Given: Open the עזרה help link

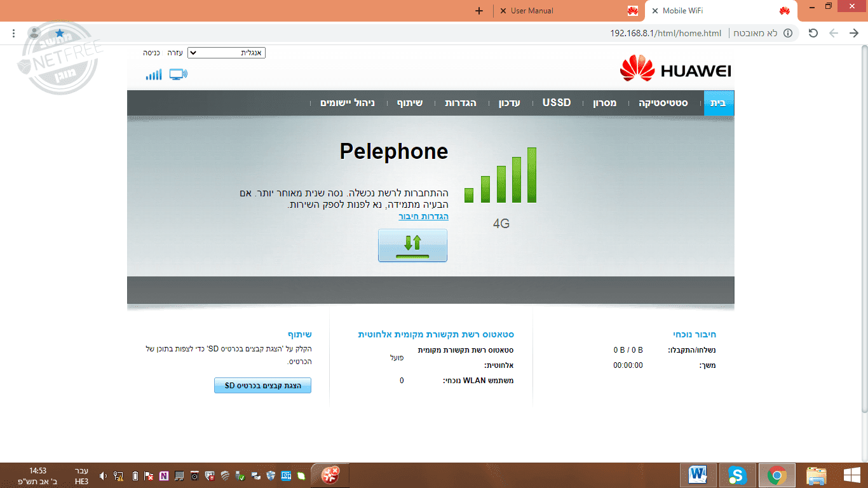Looking at the screenshot, I should coord(175,53).
